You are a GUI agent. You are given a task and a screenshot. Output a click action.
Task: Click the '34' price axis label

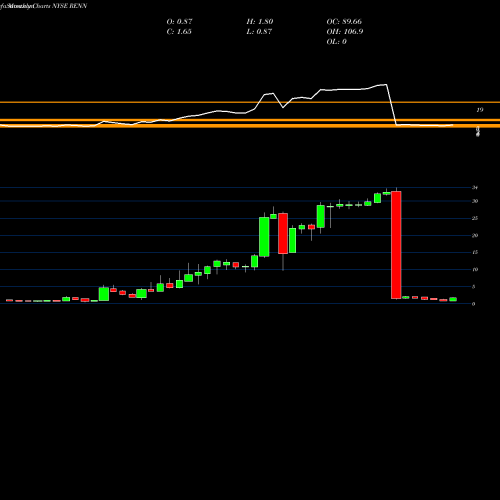(475, 188)
